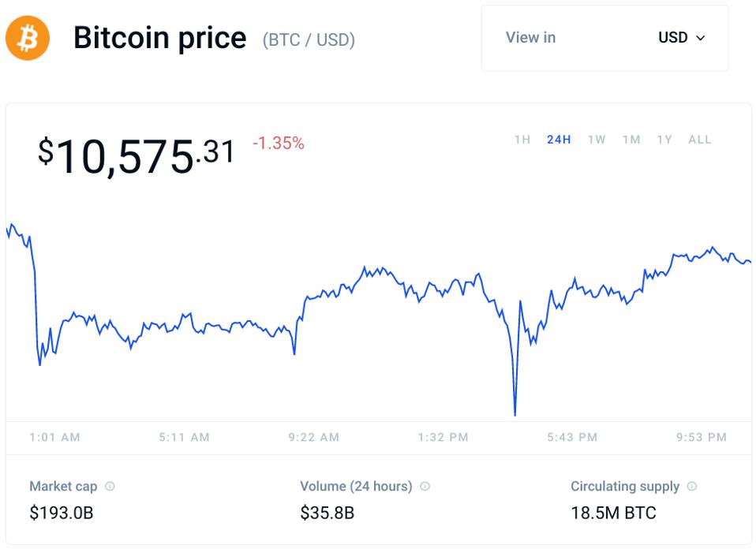
Task: Expand the View in currency selector
Action: 604,38
